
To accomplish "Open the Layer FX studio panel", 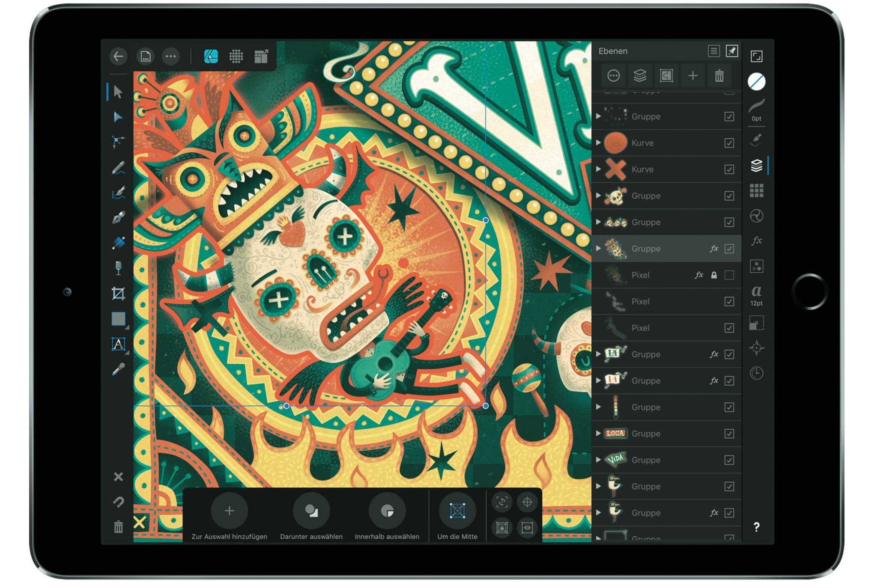I will (756, 241).
